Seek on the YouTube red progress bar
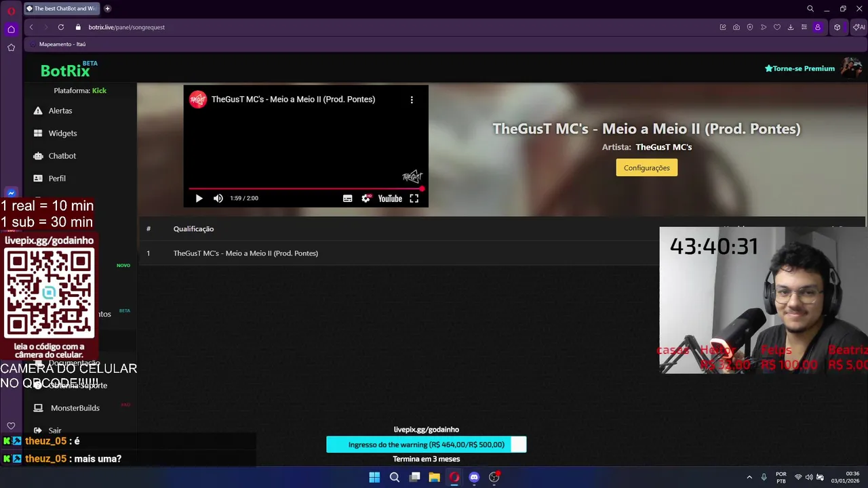This screenshot has width=868, height=488. click(x=306, y=188)
